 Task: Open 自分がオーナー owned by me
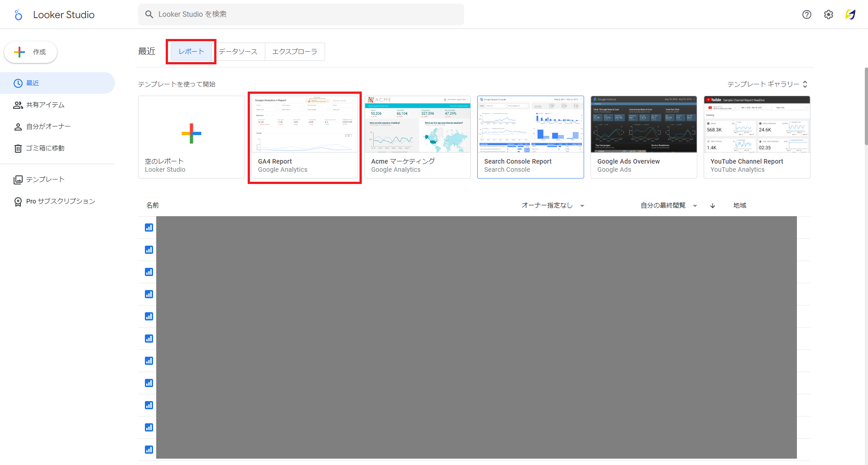(48, 126)
